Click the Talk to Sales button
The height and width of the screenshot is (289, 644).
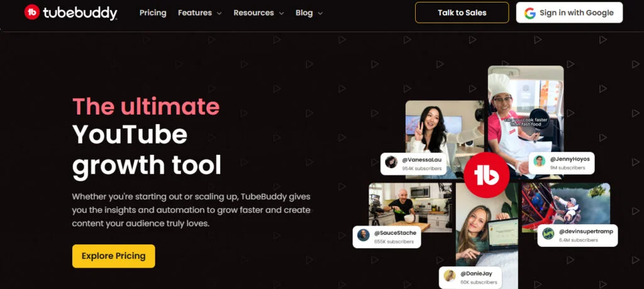point(462,13)
